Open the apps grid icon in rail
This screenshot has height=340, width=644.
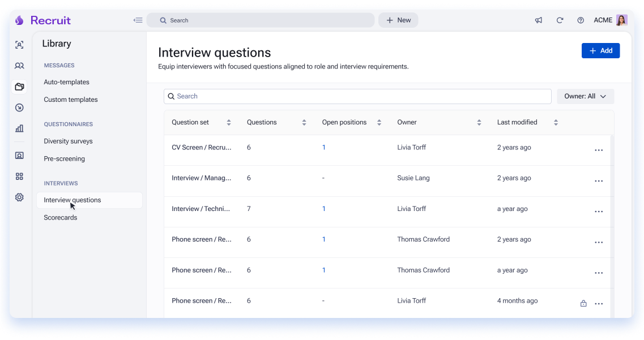(x=19, y=177)
